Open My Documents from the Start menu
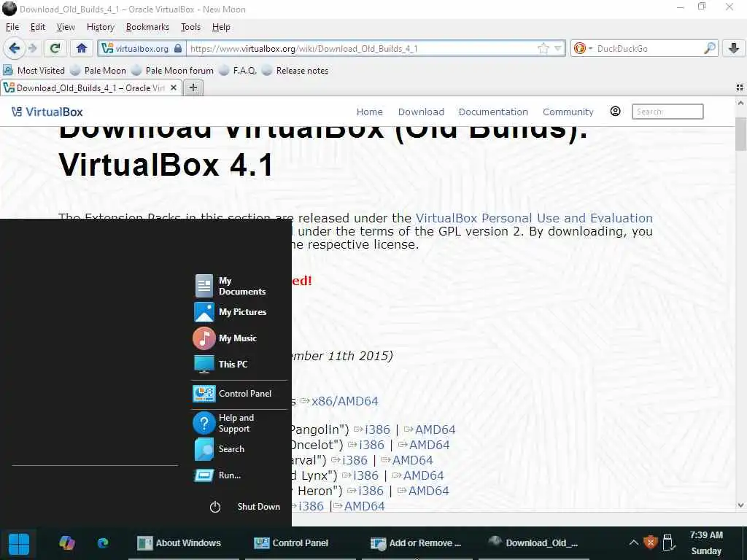747x560 pixels. (231, 286)
